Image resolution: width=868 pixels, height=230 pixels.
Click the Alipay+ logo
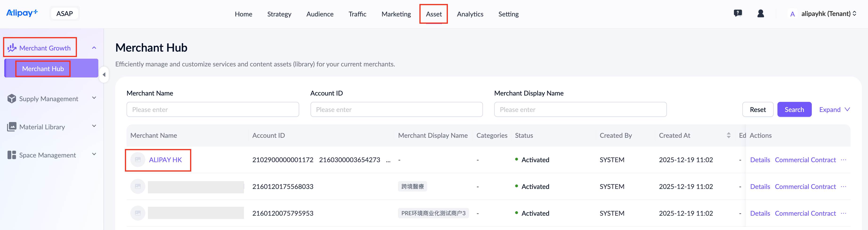coord(22,13)
